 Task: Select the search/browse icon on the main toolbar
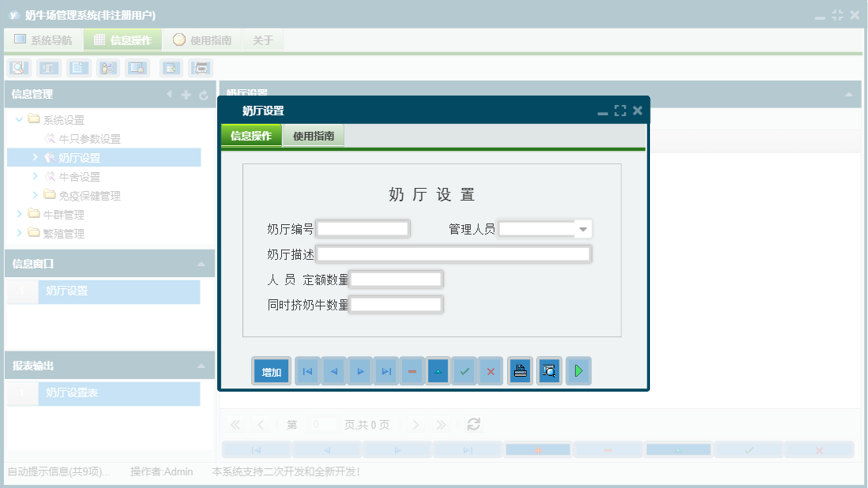(19, 68)
